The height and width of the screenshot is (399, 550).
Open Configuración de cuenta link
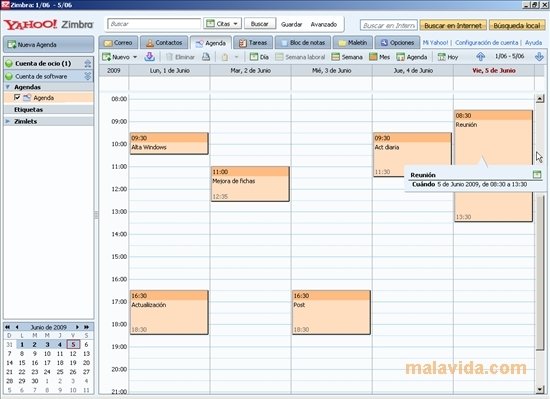486,42
